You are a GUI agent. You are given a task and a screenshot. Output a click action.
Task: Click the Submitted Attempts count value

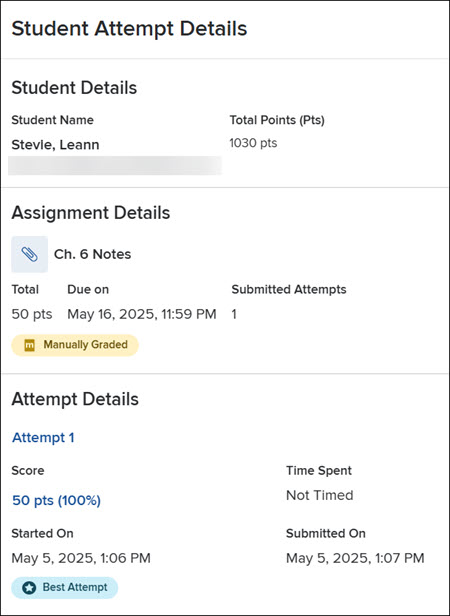pyautogui.click(x=234, y=314)
